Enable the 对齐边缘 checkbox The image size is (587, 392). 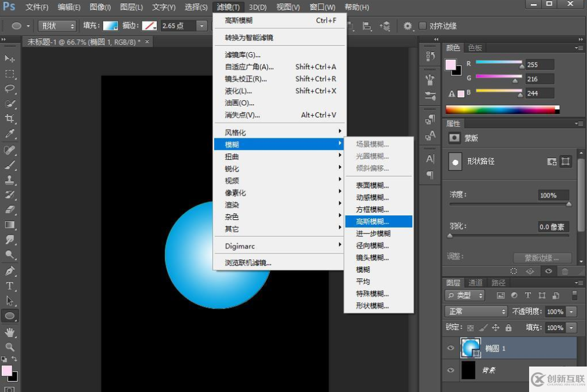click(x=423, y=26)
